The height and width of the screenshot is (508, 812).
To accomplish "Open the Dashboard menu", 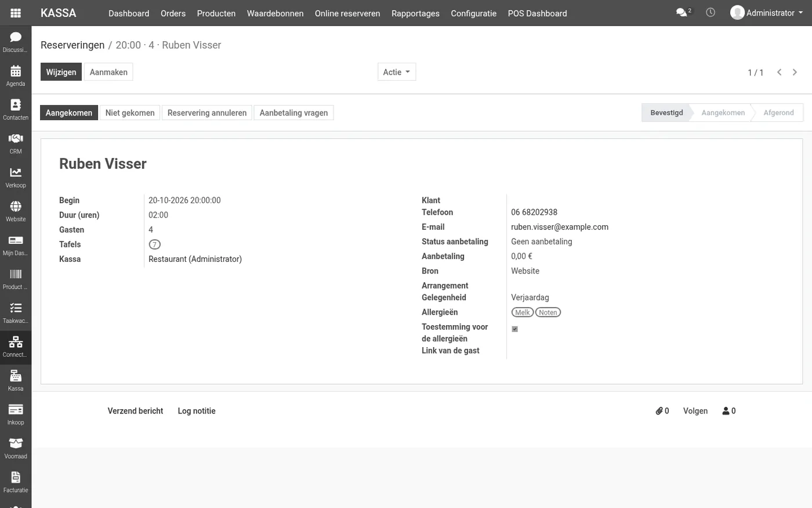I will tap(129, 13).
